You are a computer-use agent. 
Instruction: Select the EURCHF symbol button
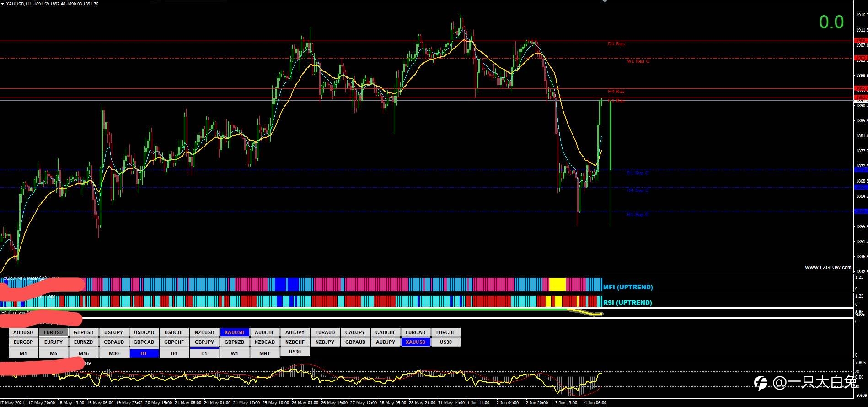click(x=445, y=332)
